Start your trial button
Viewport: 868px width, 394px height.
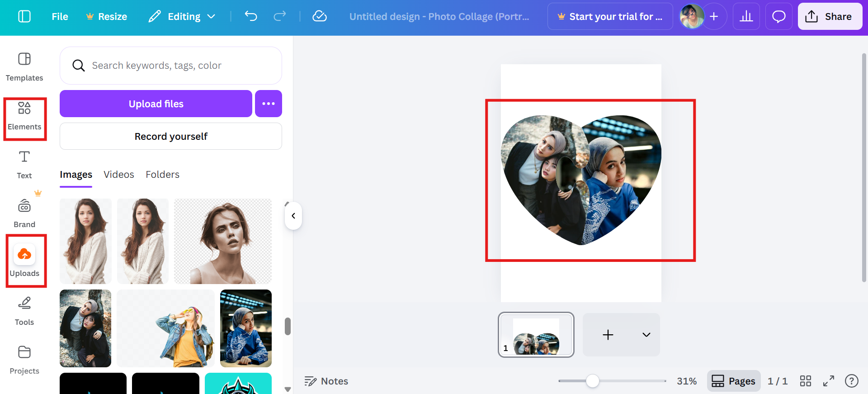(x=610, y=17)
